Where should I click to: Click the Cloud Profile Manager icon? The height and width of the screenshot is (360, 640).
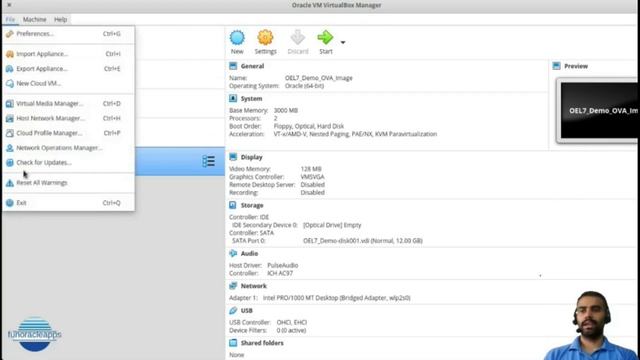coord(9,133)
